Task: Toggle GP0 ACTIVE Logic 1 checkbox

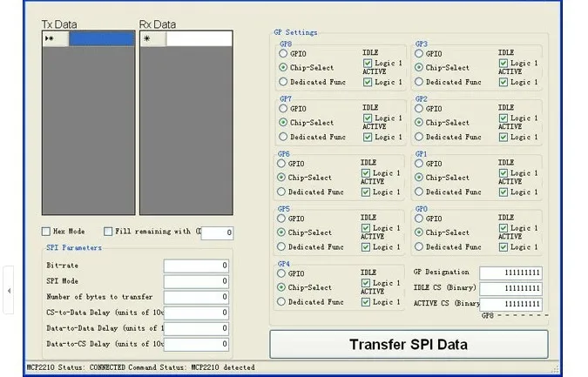Action: pyautogui.click(x=504, y=247)
